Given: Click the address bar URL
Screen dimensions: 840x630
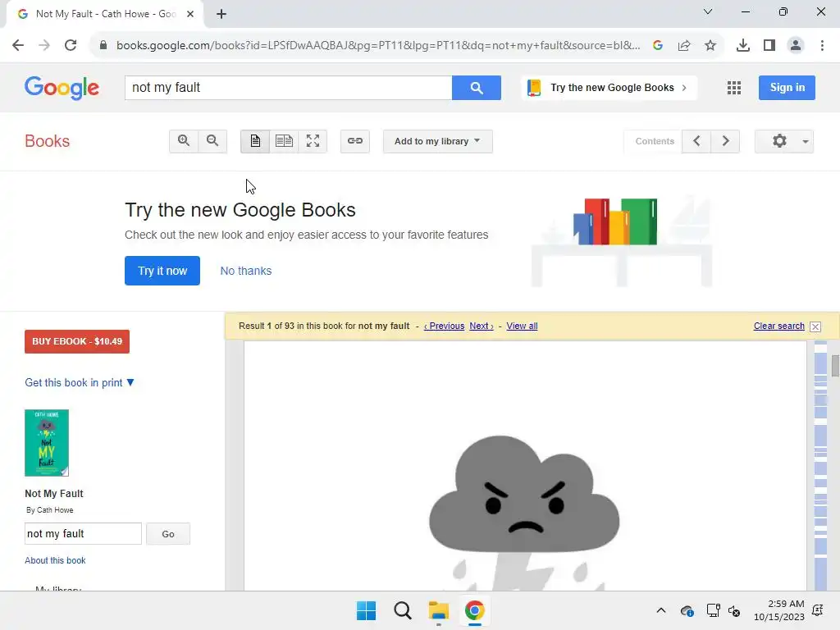Looking at the screenshot, I should coord(377,46).
